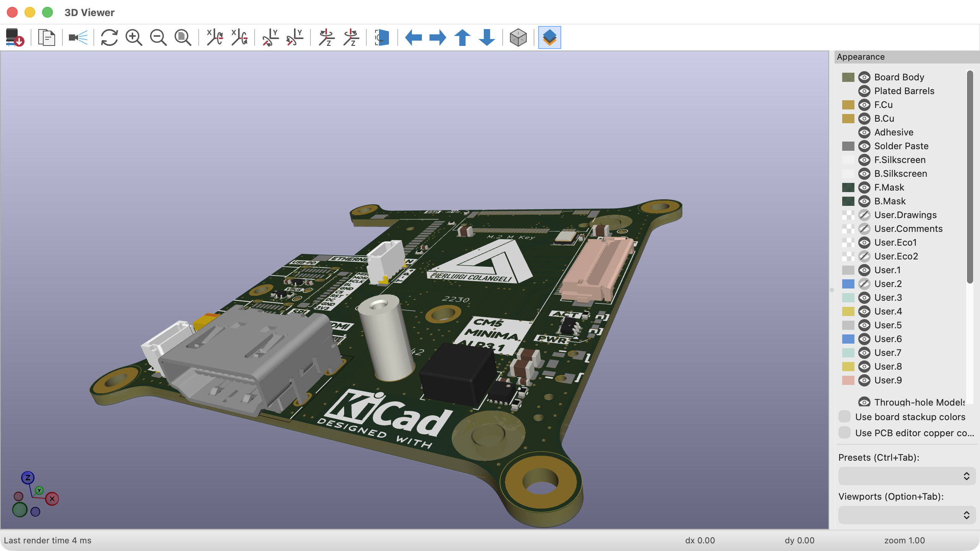Screen dimensions: 980x551
Task: Enable orthographic projection
Action: coord(518,37)
